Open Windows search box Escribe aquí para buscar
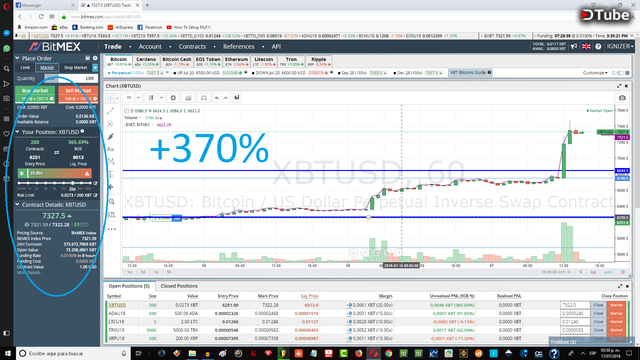The height and width of the screenshot is (360, 640). coord(73,353)
